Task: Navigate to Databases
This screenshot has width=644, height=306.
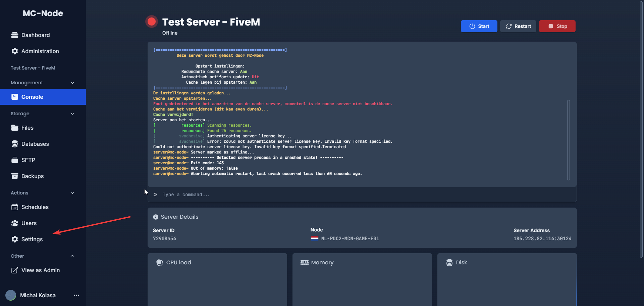Action: click(x=43, y=144)
